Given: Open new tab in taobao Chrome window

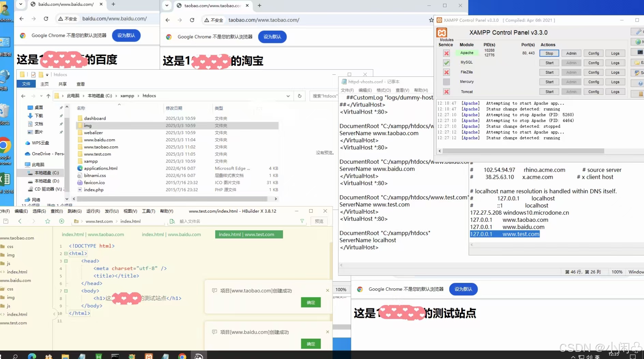Looking at the screenshot, I should coord(259,5).
